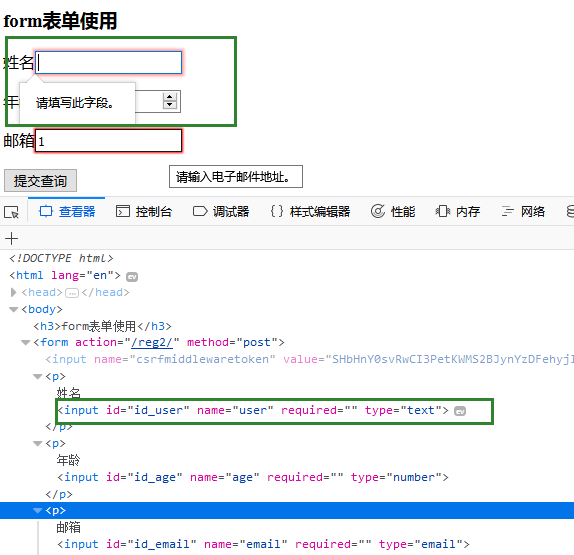Open the /reg2/ action link

[152, 342]
